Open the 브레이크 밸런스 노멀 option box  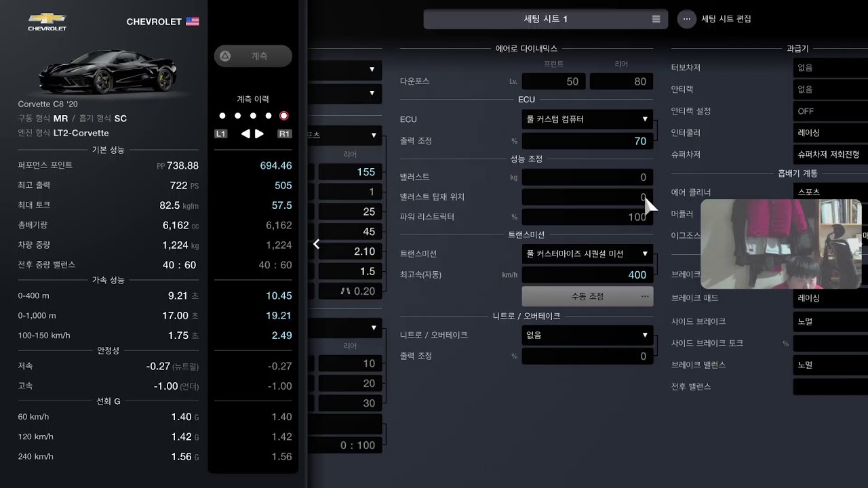pos(830,365)
